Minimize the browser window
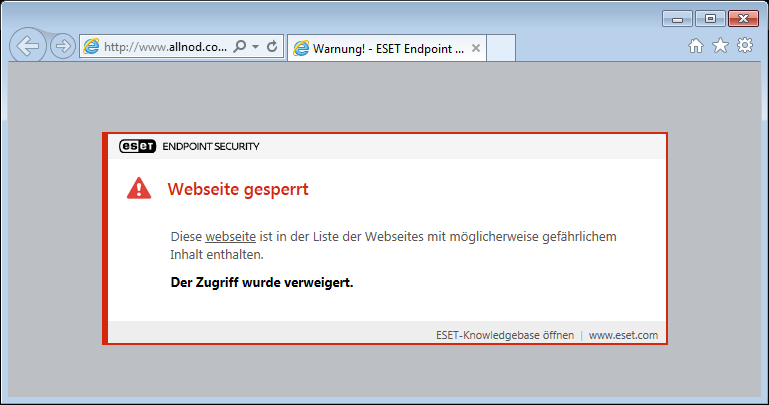Screen dimensions: 769x405 677,19
